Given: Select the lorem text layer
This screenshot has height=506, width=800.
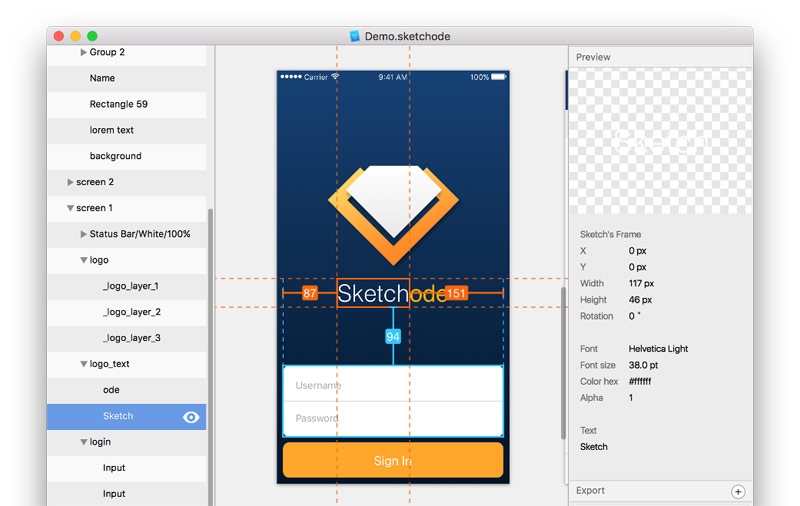Looking at the screenshot, I should pyautogui.click(x=127, y=130).
